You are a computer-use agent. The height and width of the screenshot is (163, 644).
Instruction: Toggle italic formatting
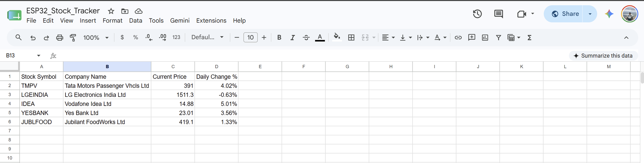point(292,38)
